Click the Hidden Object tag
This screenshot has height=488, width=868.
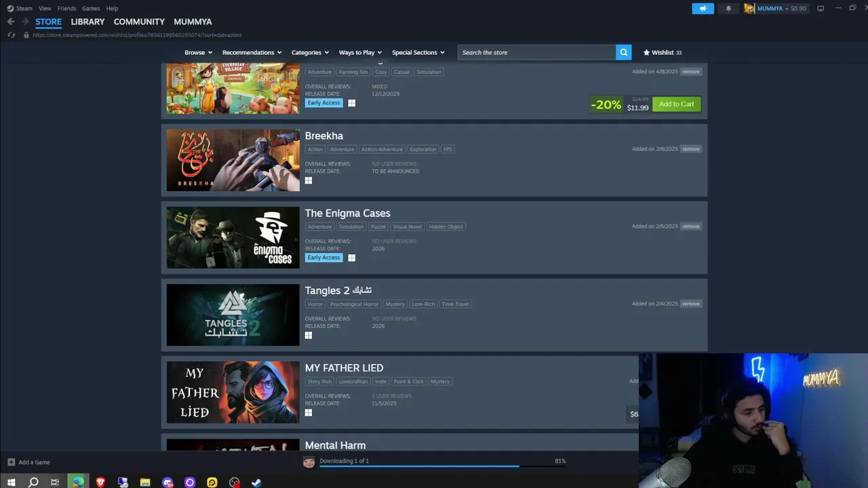pyautogui.click(x=446, y=226)
